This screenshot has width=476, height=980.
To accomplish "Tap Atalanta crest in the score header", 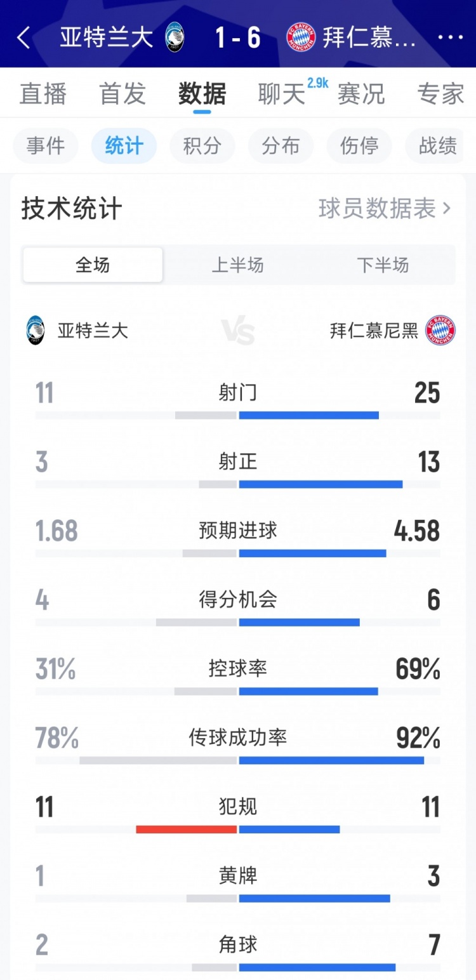I will coord(174,38).
